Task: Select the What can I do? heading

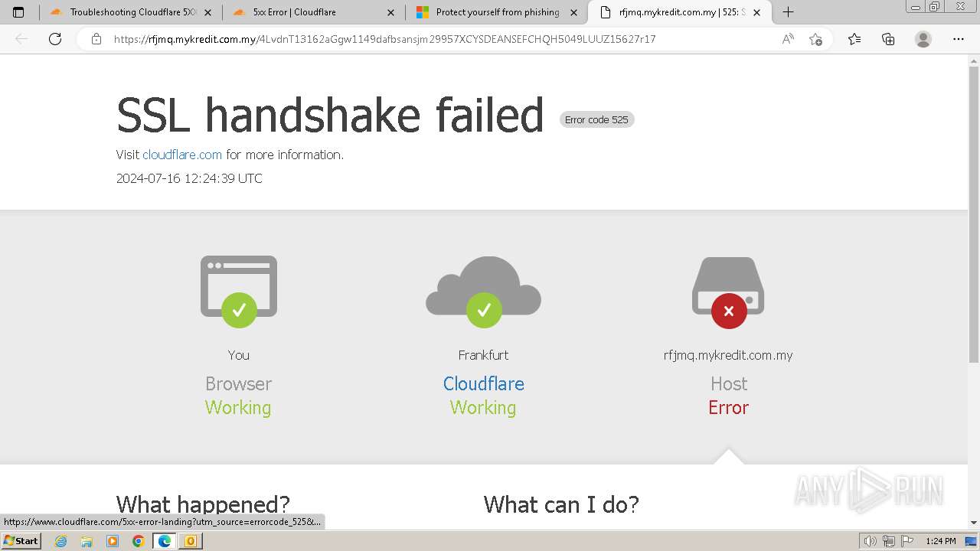Action: pyautogui.click(x=561, y=504)
